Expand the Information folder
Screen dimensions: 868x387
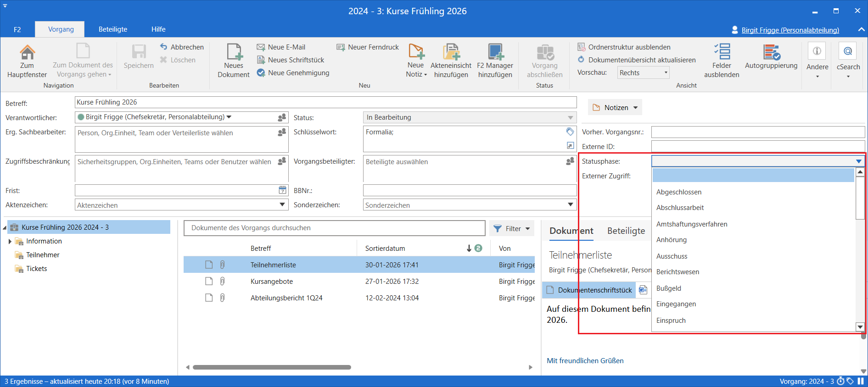tap(10, 241)
